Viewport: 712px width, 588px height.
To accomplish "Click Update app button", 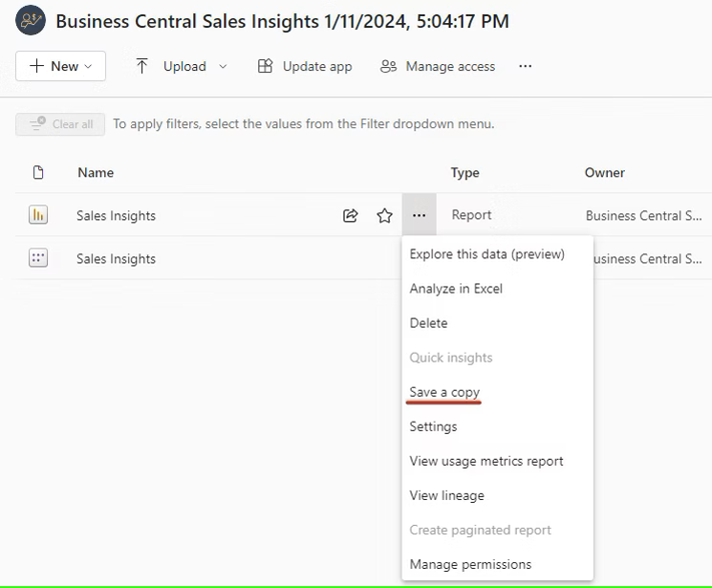I will tap(305, 66).
